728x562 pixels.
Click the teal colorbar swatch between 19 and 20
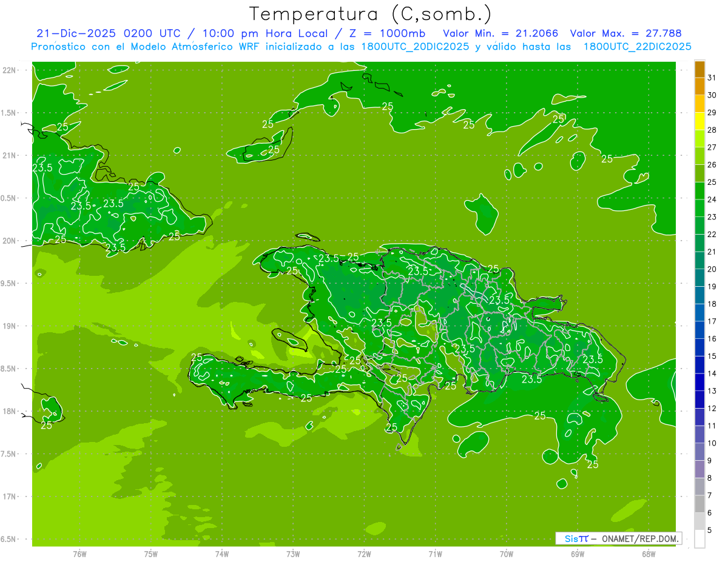click(x=699, y=278)
